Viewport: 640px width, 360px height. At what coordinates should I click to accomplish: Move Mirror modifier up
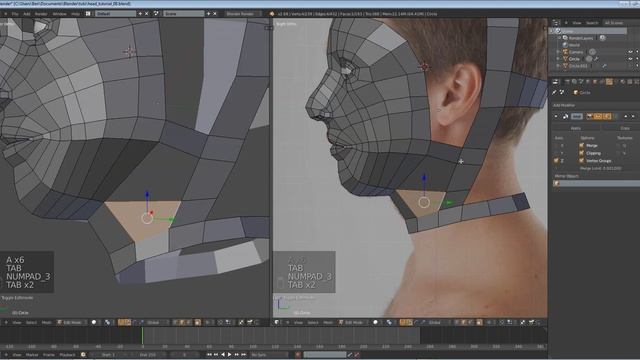pos(626,117)
